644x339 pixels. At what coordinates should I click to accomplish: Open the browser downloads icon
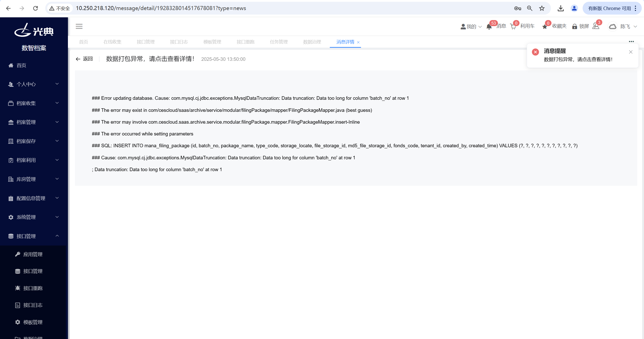pos(560,8)
